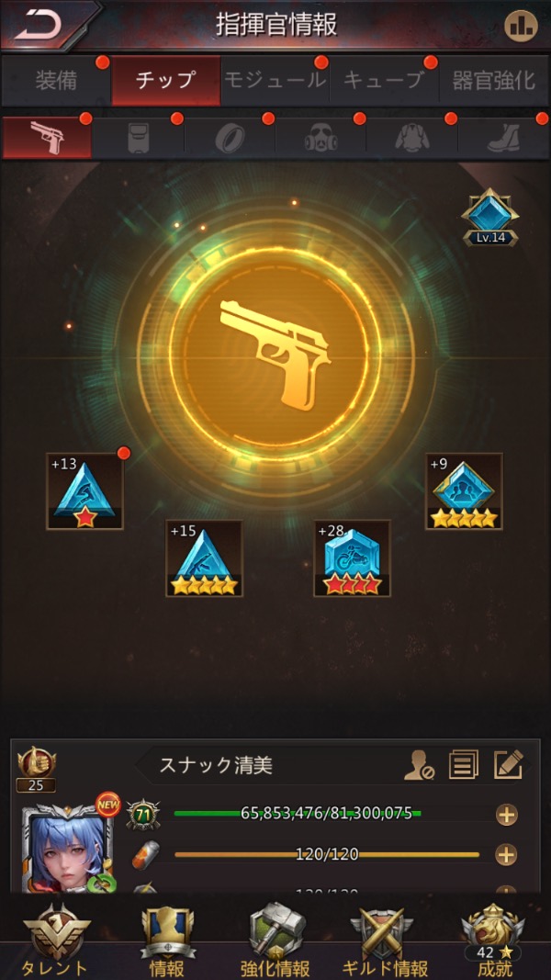Select the ring equipment slot
551x980 pixels.
pyautogui.click(x=230, y=138)
